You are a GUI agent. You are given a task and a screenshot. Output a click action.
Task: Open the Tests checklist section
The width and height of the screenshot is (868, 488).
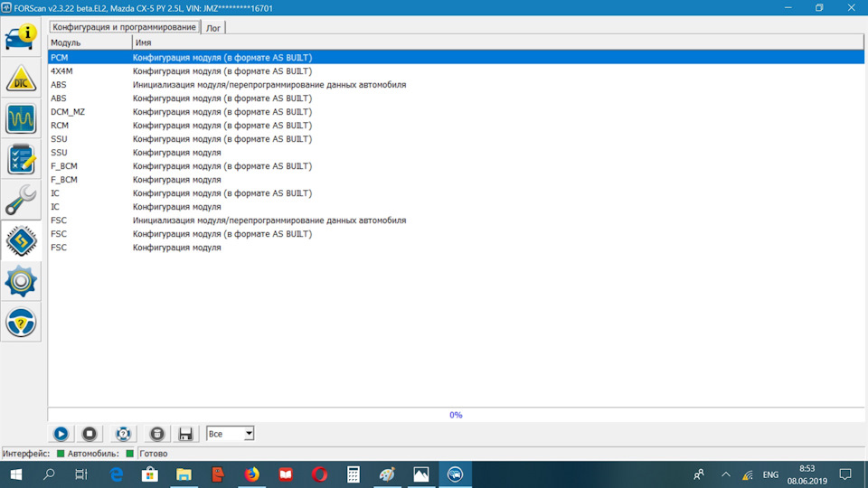pos(21,159)
